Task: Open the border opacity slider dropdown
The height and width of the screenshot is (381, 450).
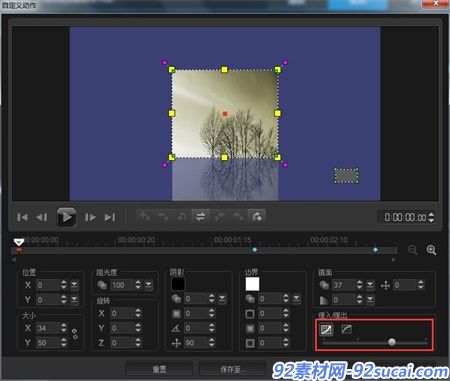Action: 296,299
